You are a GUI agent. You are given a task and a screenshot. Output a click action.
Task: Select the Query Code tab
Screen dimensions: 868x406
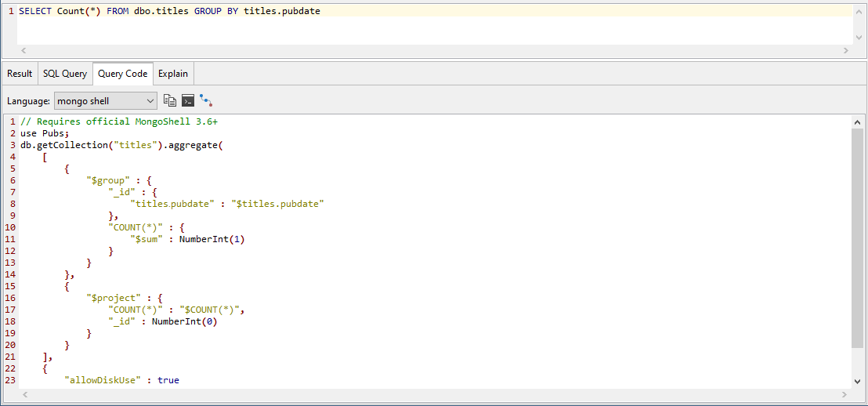pyautogui.click(x=122, y=74)
